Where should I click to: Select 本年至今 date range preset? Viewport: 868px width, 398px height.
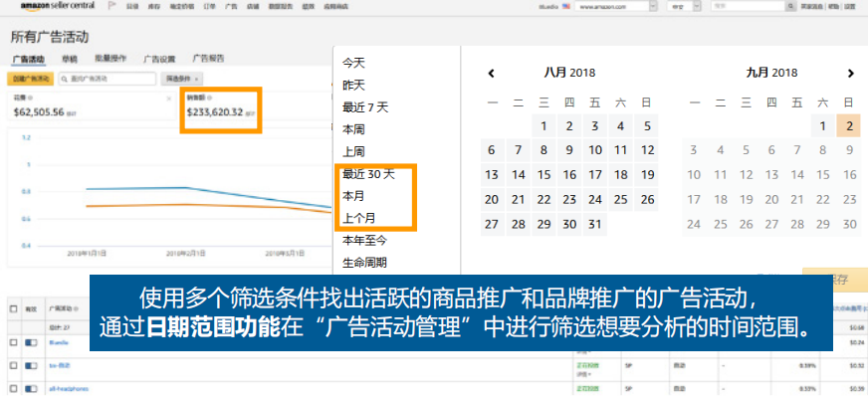364,240
